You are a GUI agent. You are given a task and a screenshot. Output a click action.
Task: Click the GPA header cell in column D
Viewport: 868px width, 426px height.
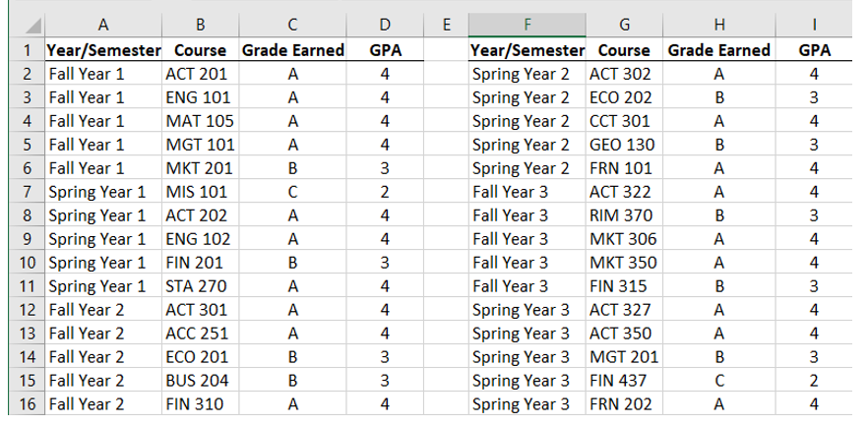coord(386,50)
